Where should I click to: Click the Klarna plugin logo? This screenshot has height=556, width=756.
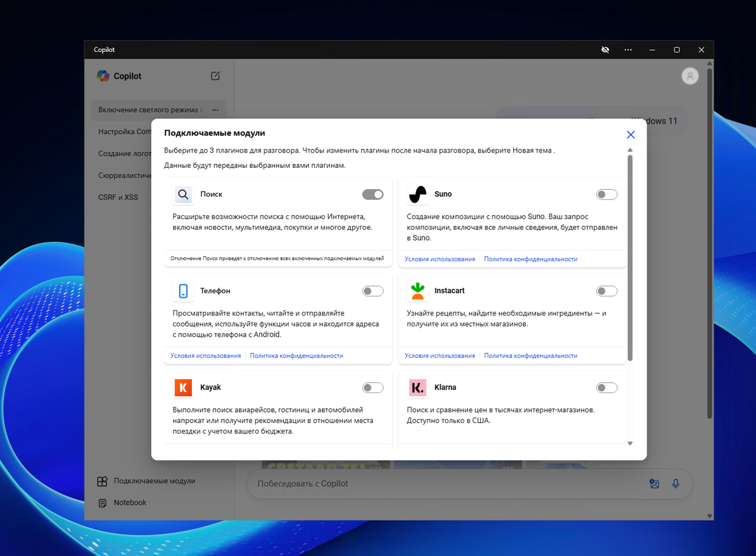[x=417, y=388]
